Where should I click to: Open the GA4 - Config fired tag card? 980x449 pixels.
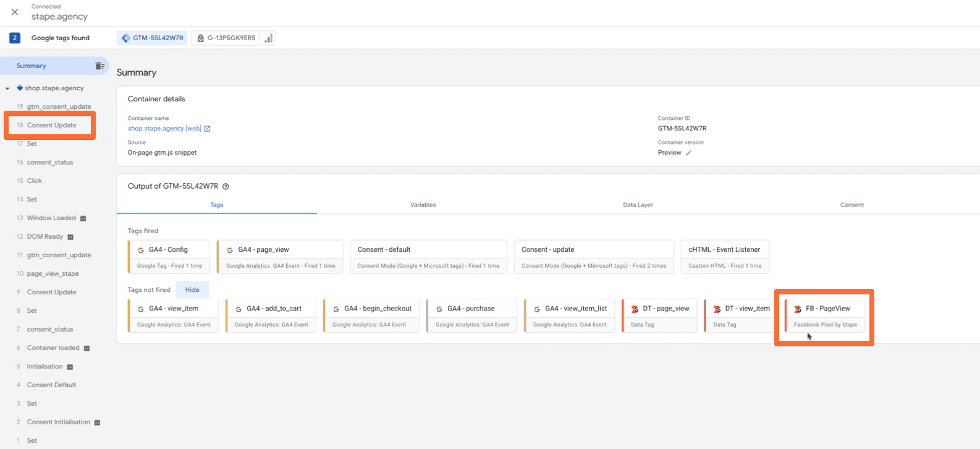pyautogui.click(x=169, y=257)
